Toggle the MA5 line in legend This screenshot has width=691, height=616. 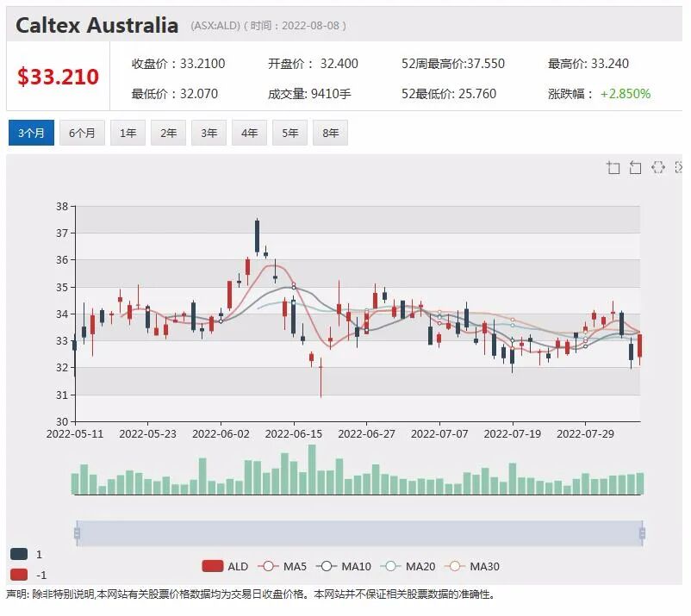click(282, 567)
